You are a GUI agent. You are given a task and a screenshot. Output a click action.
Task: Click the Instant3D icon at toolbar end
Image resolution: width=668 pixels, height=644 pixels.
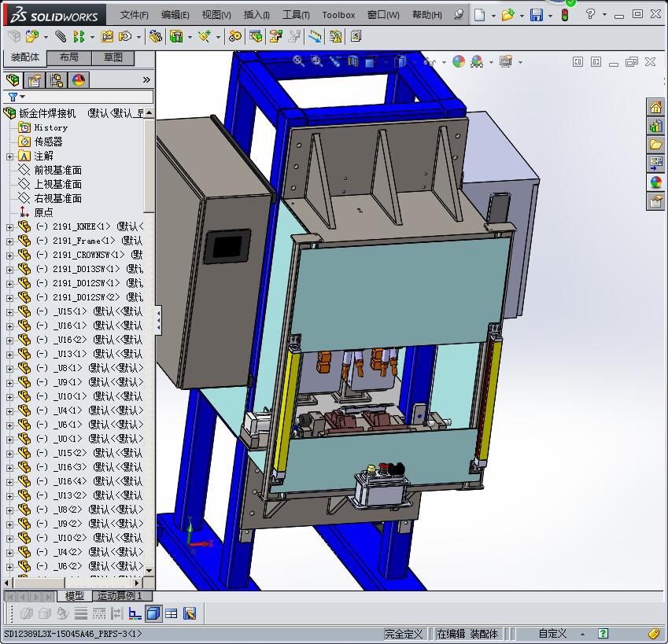click(356, 37)
